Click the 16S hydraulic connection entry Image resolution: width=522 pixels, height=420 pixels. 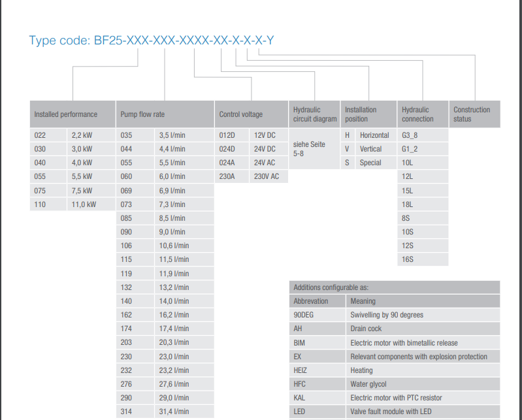(x=408, y=259)
